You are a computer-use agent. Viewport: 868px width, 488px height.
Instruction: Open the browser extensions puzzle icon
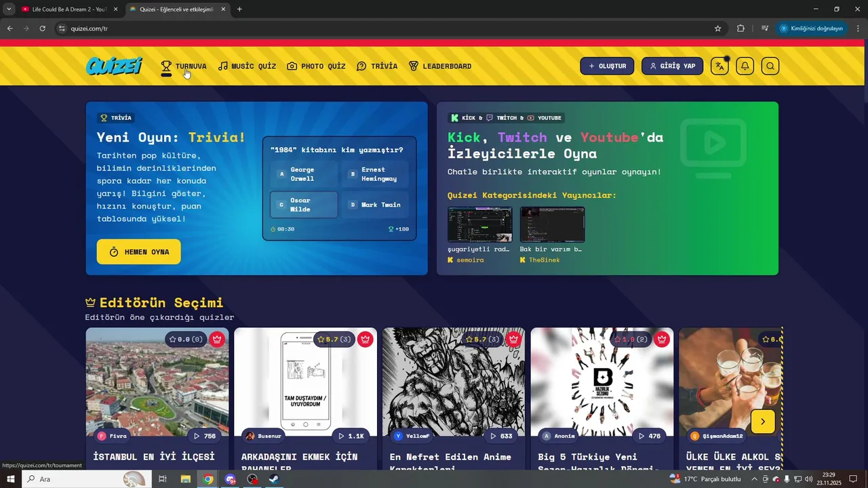pyautogui.click(x=741, y=28)
